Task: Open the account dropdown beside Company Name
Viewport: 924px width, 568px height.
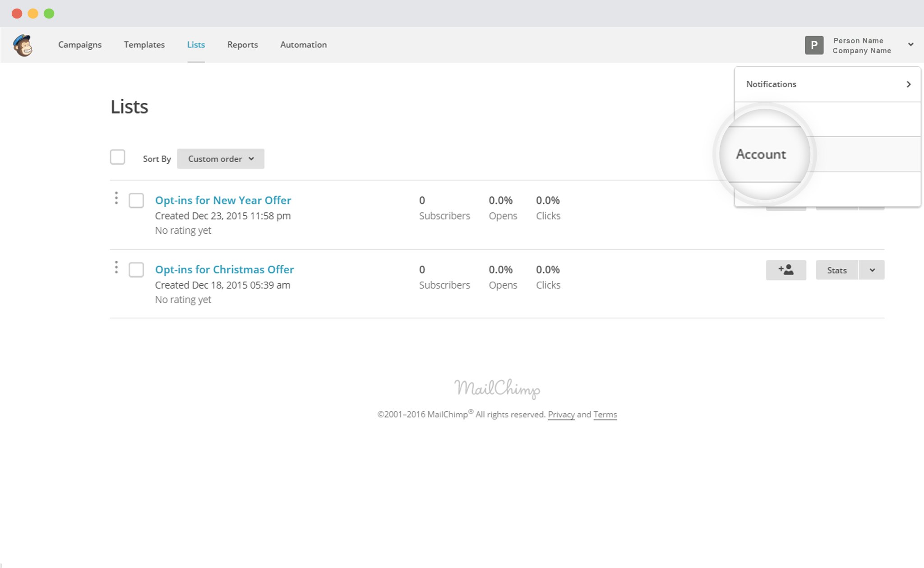Action: (x=910, y=45)
